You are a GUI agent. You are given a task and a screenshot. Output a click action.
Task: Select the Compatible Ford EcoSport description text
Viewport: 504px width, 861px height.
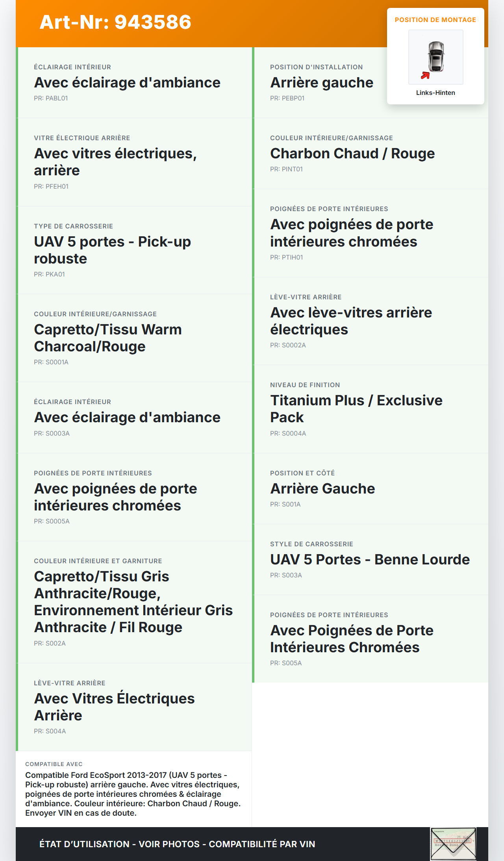pos(133,794)
